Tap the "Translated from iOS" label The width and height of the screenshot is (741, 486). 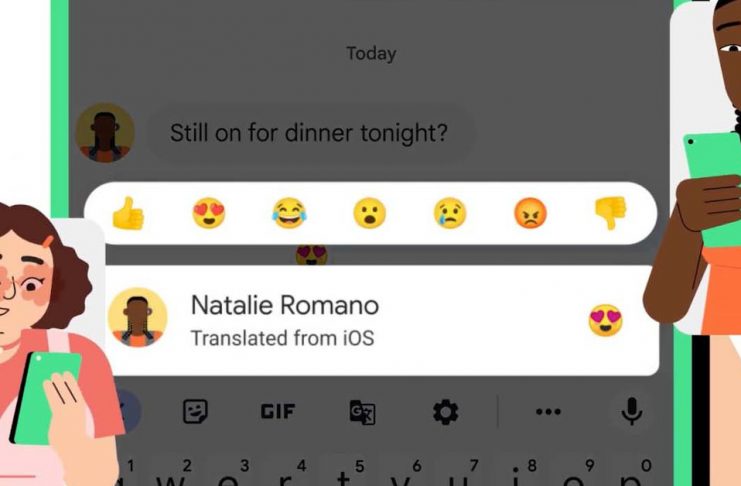click(283, 338)
